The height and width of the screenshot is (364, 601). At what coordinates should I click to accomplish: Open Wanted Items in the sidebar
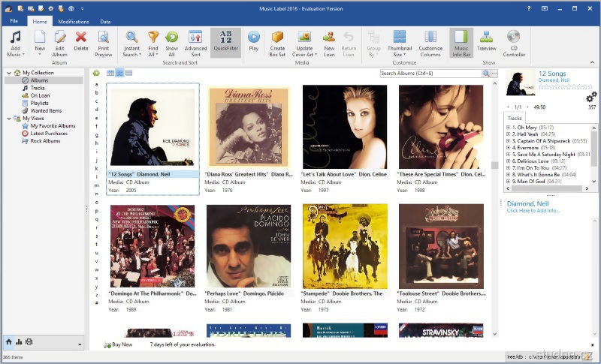(x=46, y=110)
